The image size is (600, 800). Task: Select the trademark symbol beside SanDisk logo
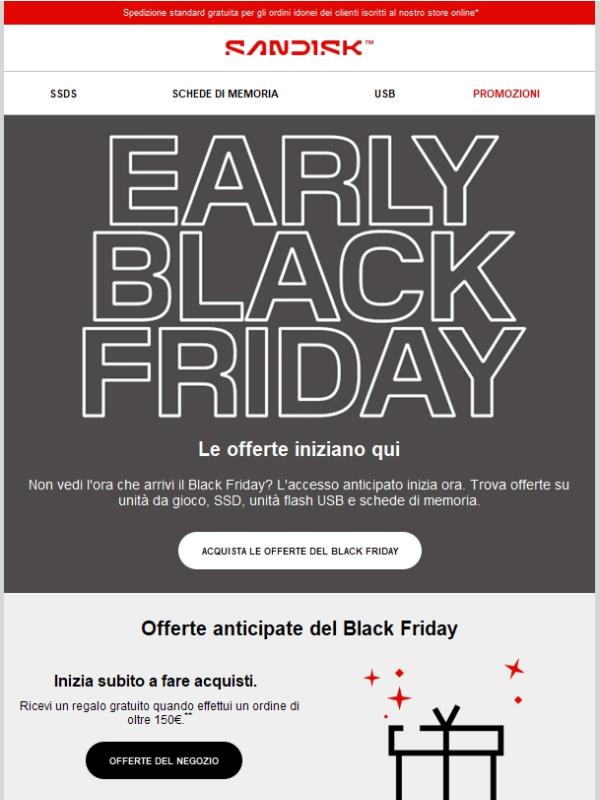tap(370, 40)
